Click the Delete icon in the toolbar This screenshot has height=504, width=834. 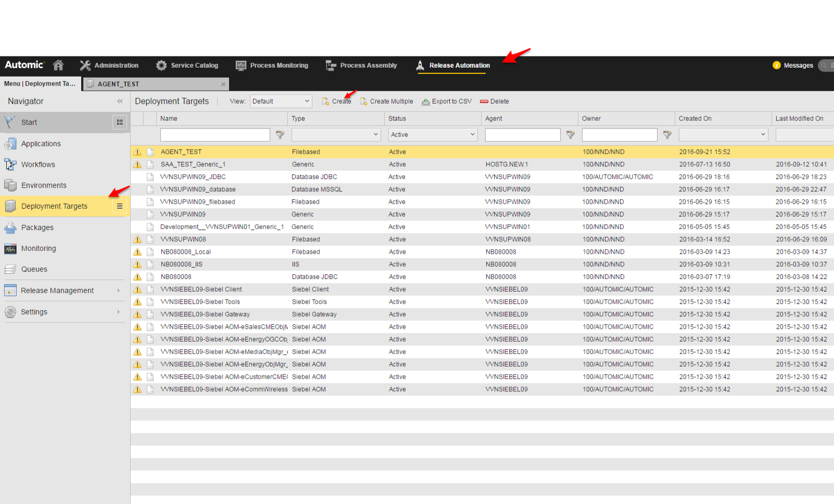[484, 101]
